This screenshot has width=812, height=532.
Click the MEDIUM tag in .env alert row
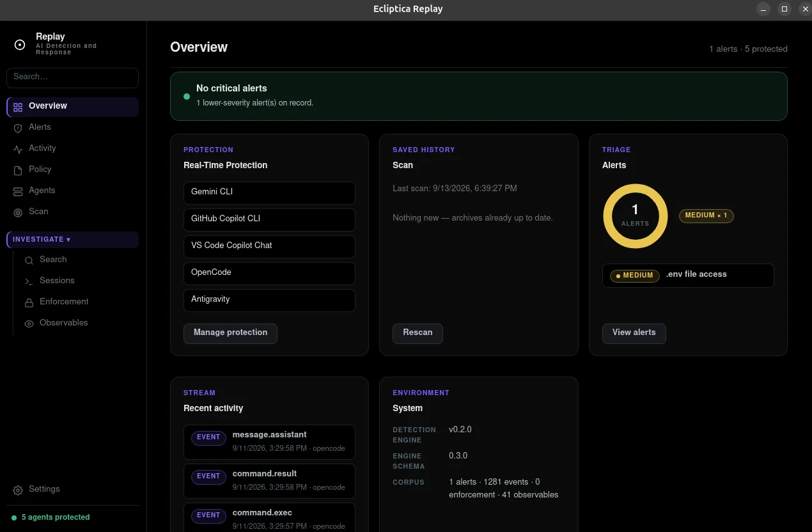[x=635, y=276]
